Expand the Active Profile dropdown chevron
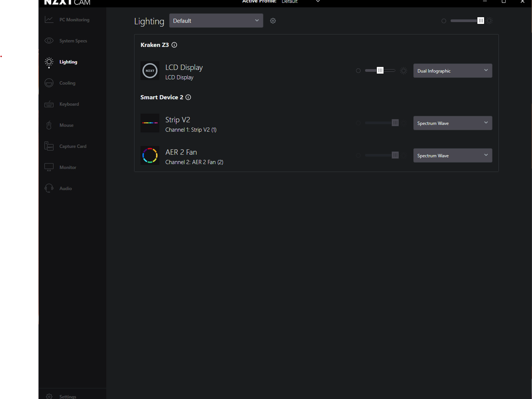Image resolution: width=532 pixels, height=399 pixels. click(318, 1)
